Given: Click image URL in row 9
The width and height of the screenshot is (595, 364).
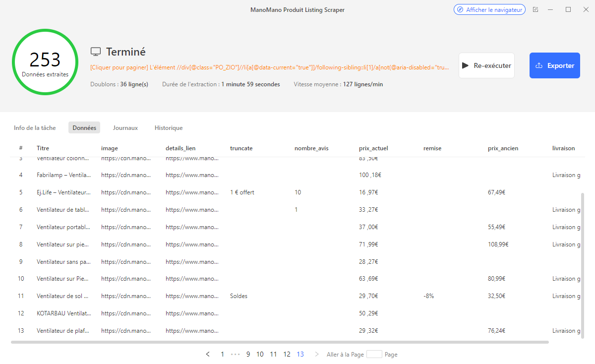Looking at the screenshot, I should point(126,262).
